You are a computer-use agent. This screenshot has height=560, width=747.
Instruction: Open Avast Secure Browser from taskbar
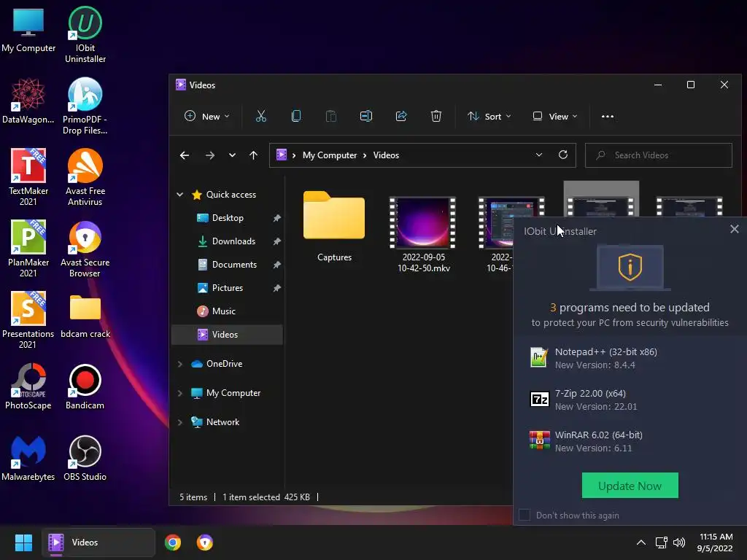(205, 542)
